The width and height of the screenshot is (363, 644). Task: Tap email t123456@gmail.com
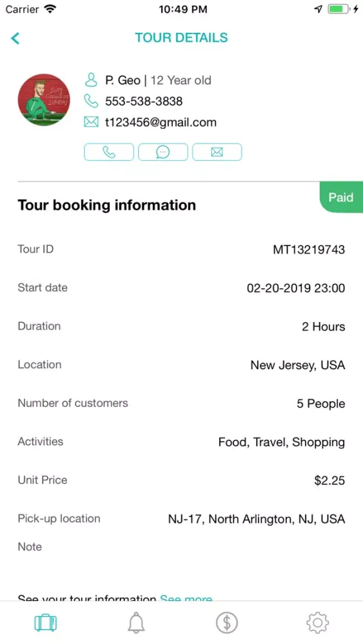pyautogui.click(x=161, y=122)
